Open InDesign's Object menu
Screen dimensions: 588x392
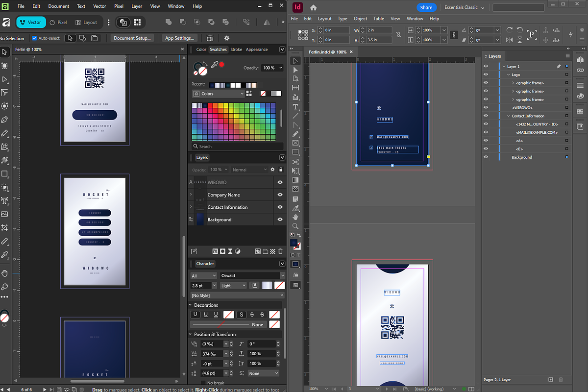[361, 19]
